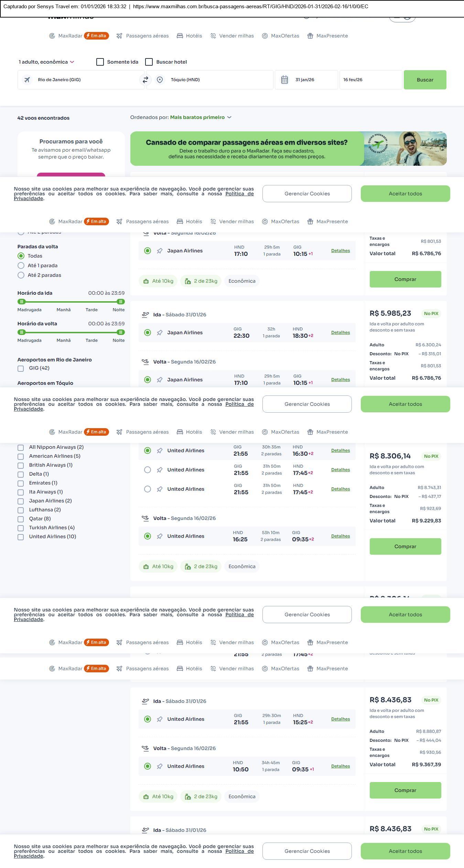Click the 2 de 23kg baggage tag

click(x=201, y=281)
